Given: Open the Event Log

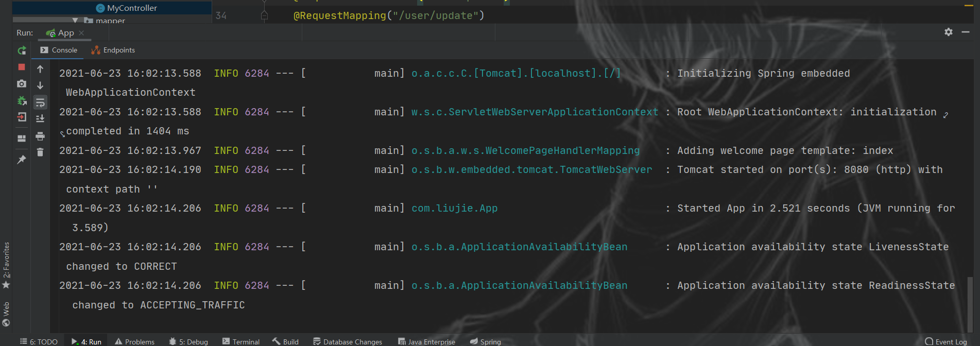Looking at the screenshot, I should (946, 341).
